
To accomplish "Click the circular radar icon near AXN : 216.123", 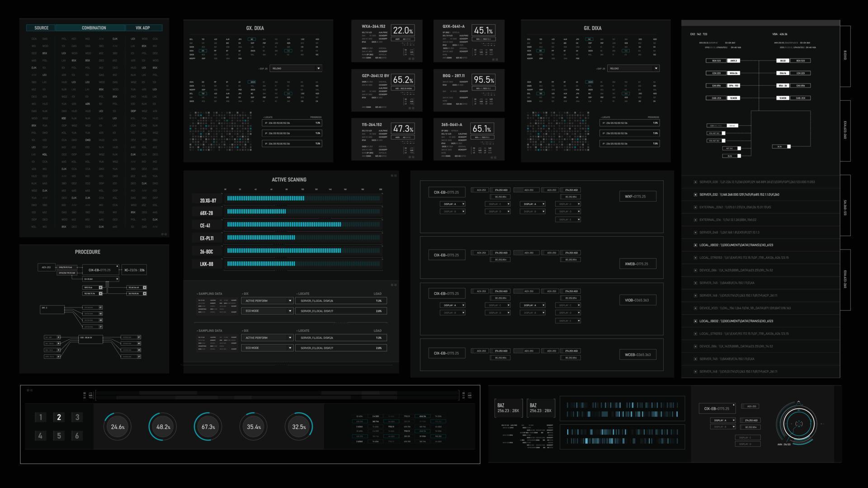I will [x=800, y=424].
